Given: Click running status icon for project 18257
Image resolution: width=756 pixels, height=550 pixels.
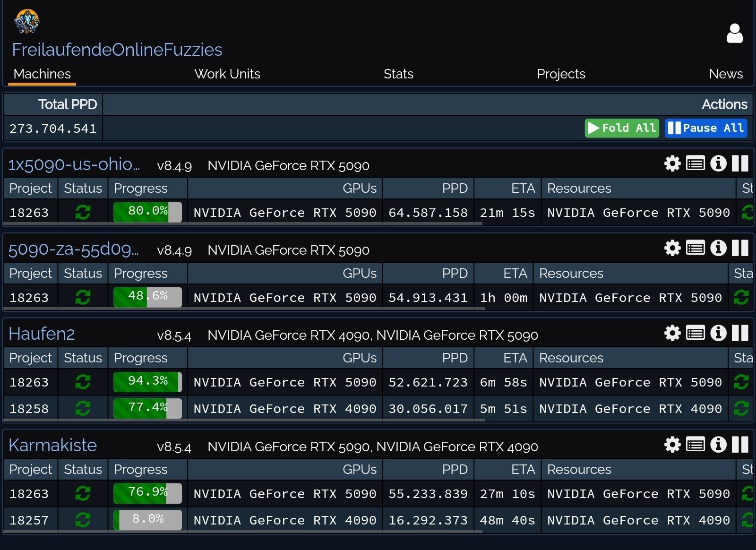Looking at the screenshot, I should [83, 520].
